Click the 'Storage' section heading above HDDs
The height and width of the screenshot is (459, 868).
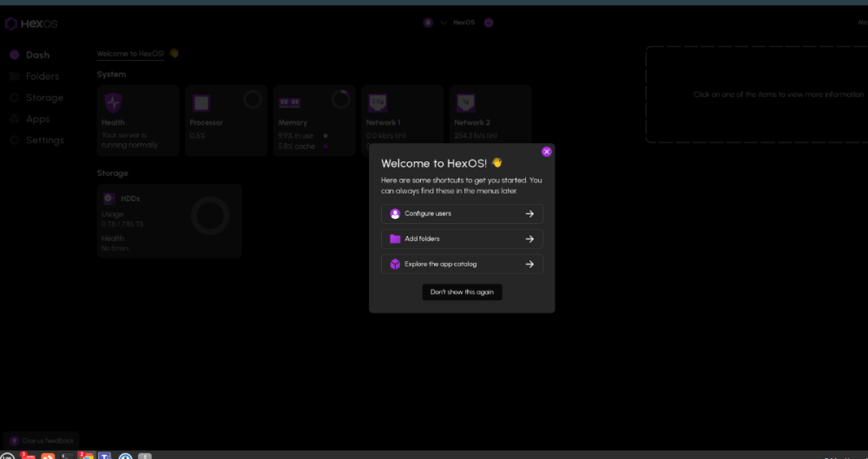pyautogui.click(x=112, y=174)
